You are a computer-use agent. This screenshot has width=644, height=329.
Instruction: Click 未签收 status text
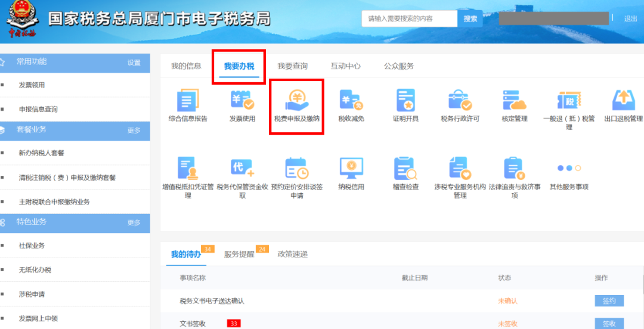tap(507, 324)
